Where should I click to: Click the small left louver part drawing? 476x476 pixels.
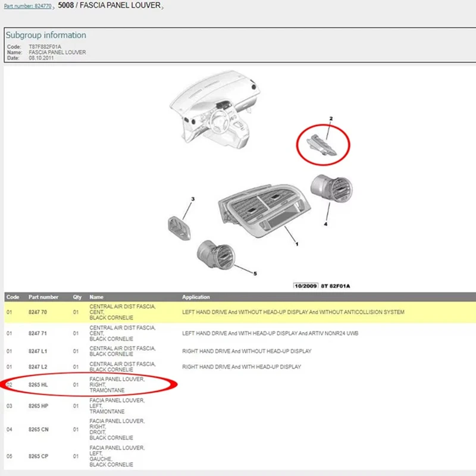(180, 228)
